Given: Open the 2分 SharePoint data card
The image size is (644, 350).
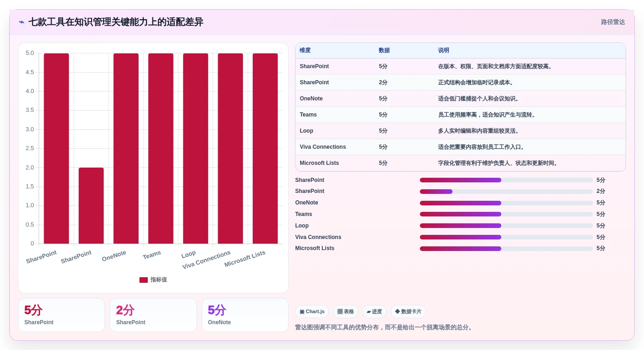Looking at the screenshot, I should pyautogui.click(x=153, y=315).
